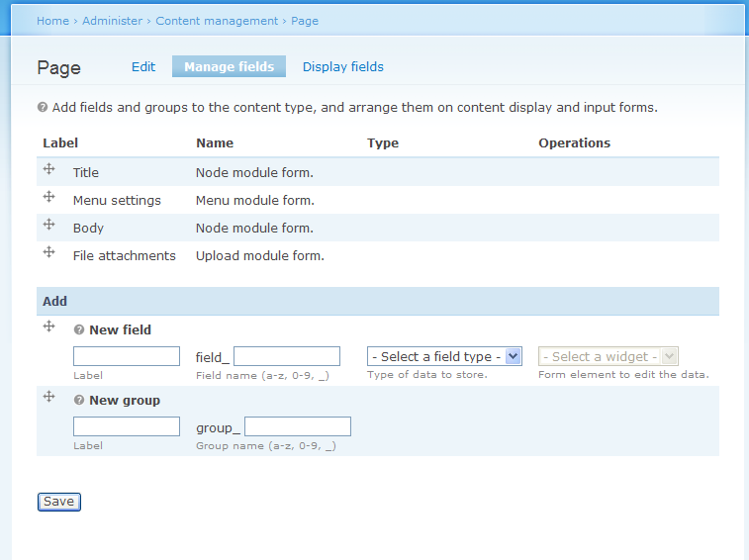This screenshot has height=560, width=749.
Task: Go to Home breadcrumb link
Action: [x=53, y=21]
